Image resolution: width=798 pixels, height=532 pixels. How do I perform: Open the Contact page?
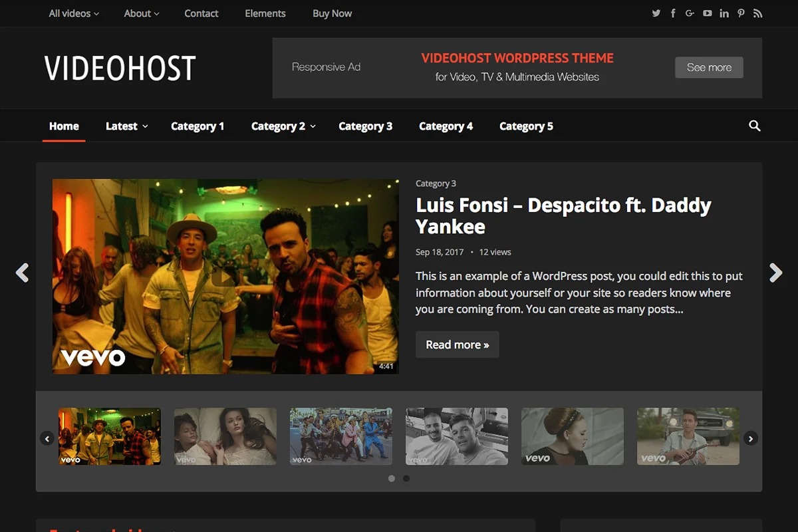click(x=201, y=13)
